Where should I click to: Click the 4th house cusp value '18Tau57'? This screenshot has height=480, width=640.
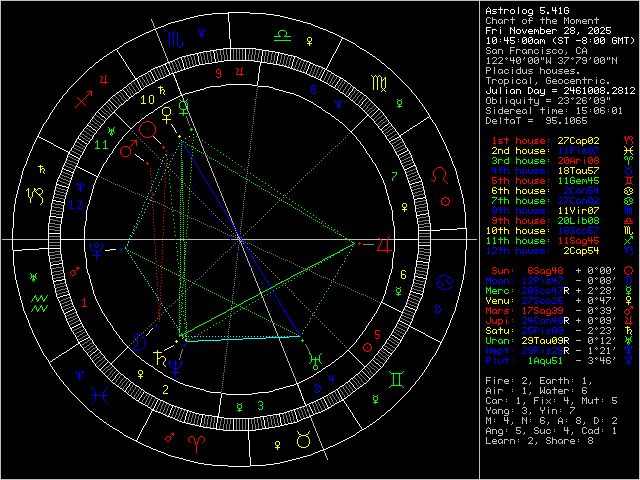[x=578, y=171]
